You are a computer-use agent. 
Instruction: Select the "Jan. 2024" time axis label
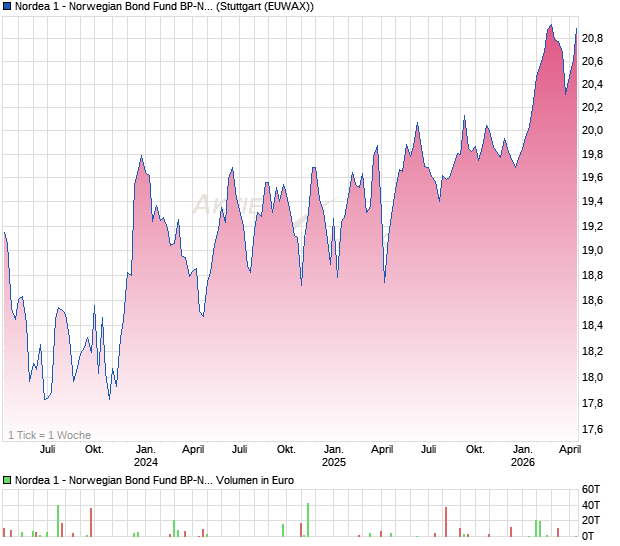point(146,456)
